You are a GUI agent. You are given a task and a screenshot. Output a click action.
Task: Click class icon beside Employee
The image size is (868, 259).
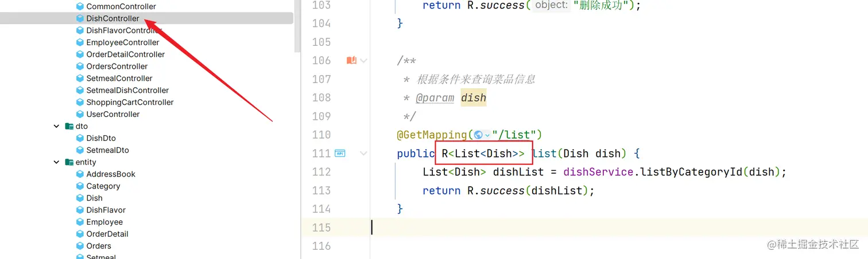pos(80,222)
